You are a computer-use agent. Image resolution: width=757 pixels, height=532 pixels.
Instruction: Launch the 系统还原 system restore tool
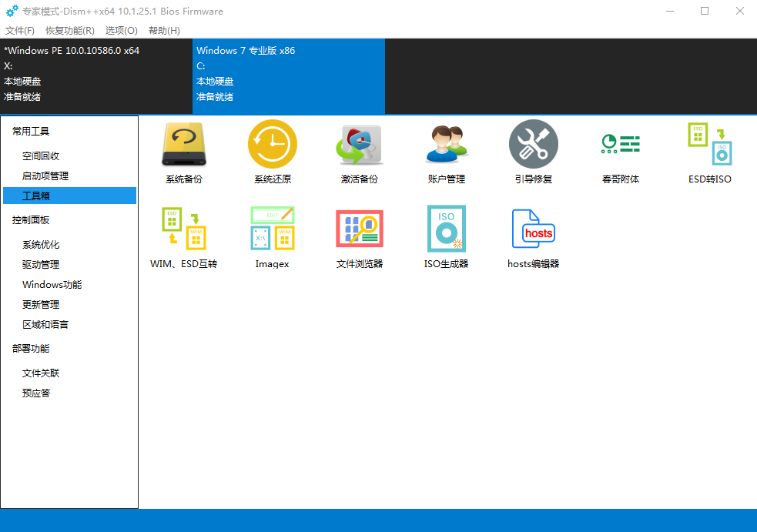coord(272,146)
